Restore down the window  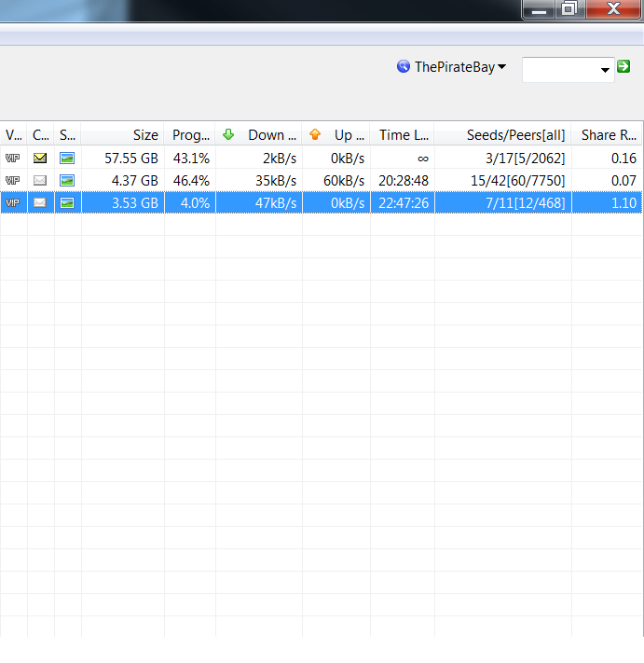point(569,8)
